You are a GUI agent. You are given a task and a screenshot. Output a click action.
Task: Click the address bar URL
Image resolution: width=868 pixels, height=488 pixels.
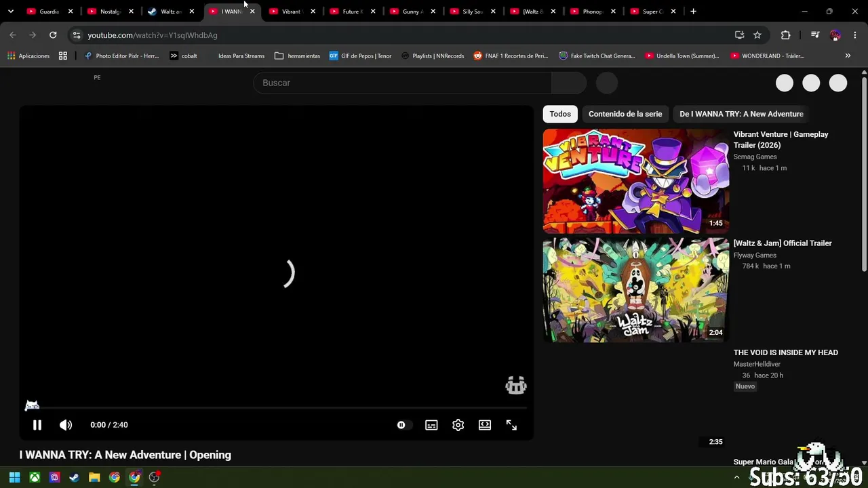pyautogui.click(x=153, y=35)
